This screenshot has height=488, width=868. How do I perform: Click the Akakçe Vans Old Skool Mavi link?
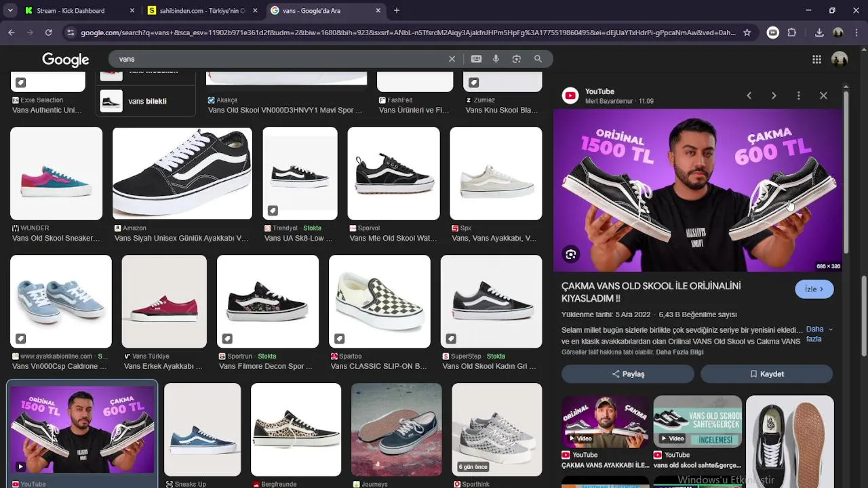(x=285, y=110)
